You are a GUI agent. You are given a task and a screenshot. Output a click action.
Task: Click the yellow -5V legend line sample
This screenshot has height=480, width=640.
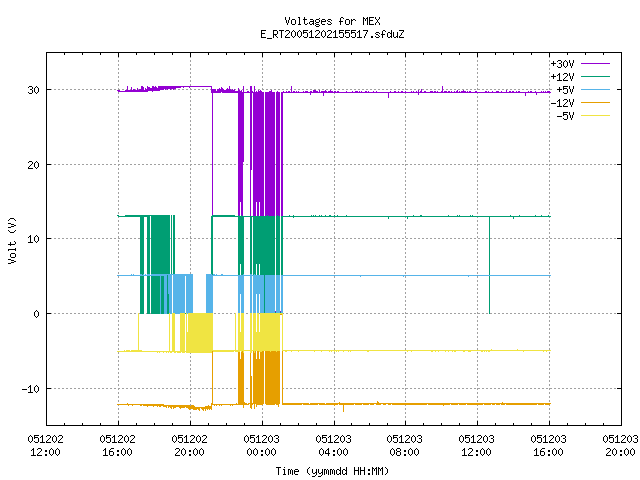595,116
